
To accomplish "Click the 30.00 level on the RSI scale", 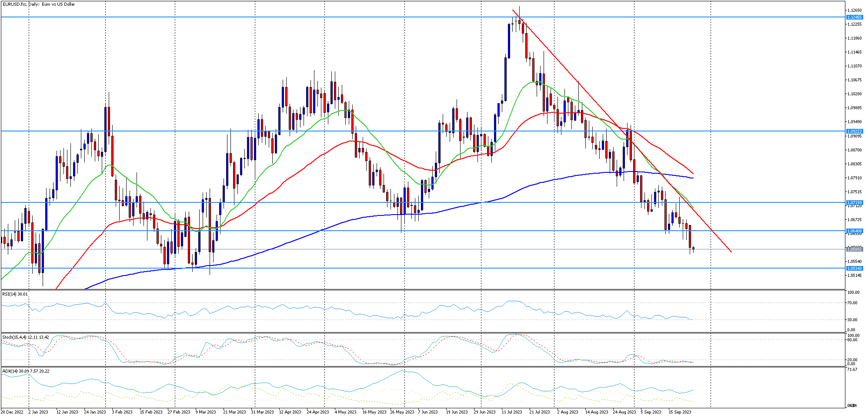I will point(853,320).
